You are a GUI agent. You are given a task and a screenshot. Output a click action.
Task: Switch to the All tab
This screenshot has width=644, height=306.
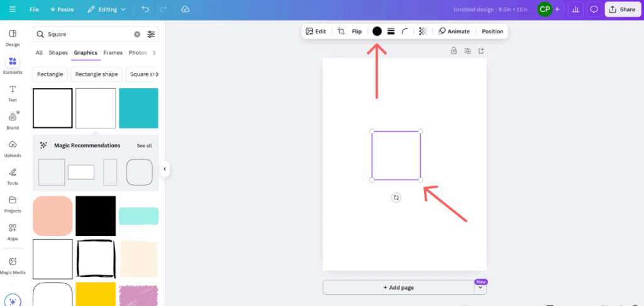point(39,53)
